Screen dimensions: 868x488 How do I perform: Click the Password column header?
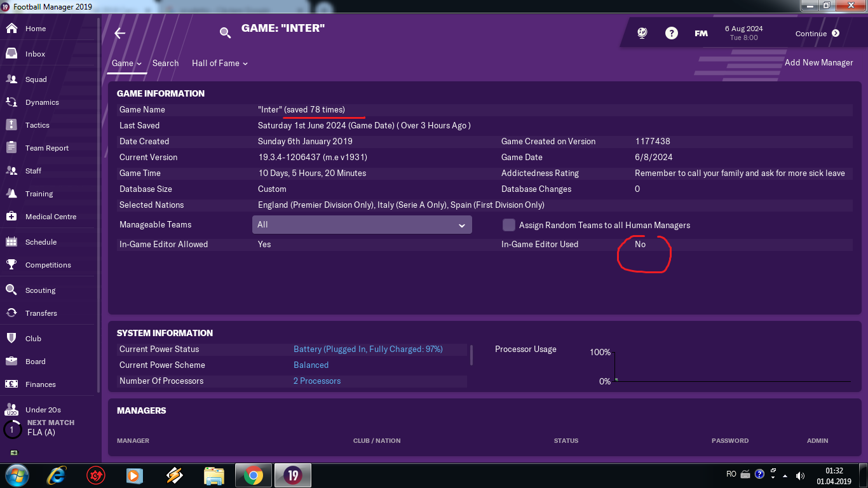point(730,440)
